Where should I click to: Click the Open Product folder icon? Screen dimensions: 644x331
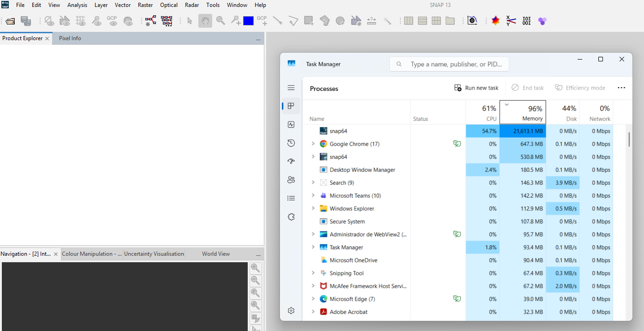[x=11, y=21]
